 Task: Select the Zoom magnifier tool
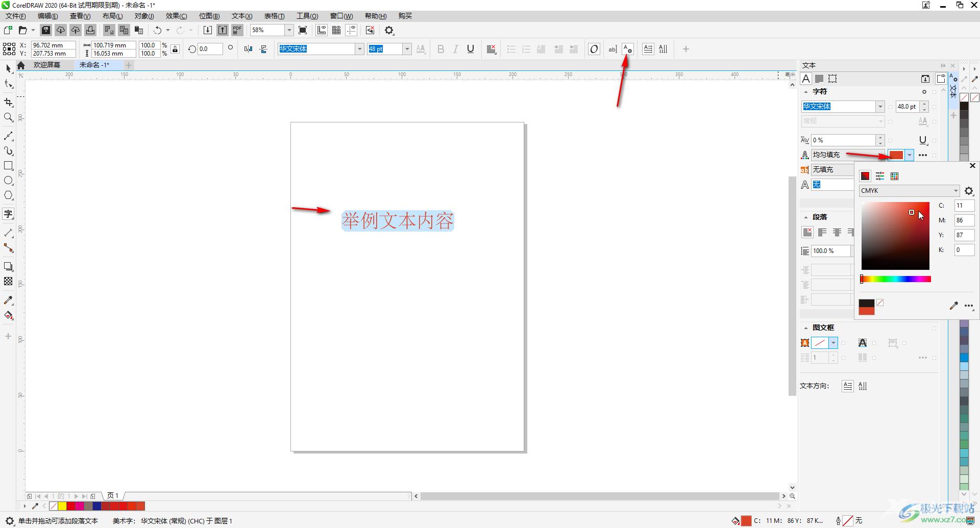click(x=8, y=118)
